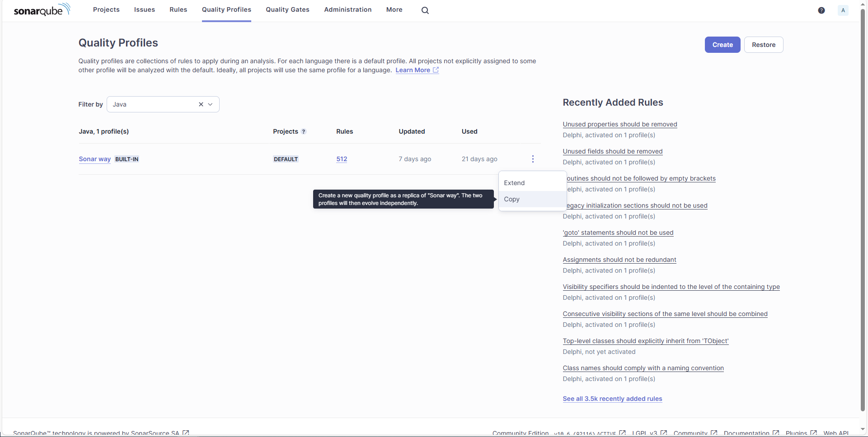This screenshot has width=868, height=437.
Task: Click the Create button
Action: [723, 45]
